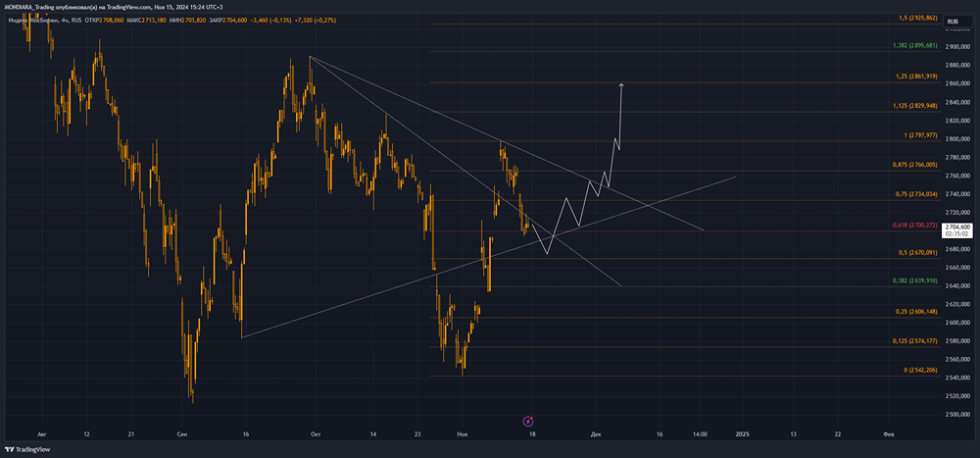Click the Fibonacci 0,25 (2 606,148) label
980x458 pixels.
point(917,312)
